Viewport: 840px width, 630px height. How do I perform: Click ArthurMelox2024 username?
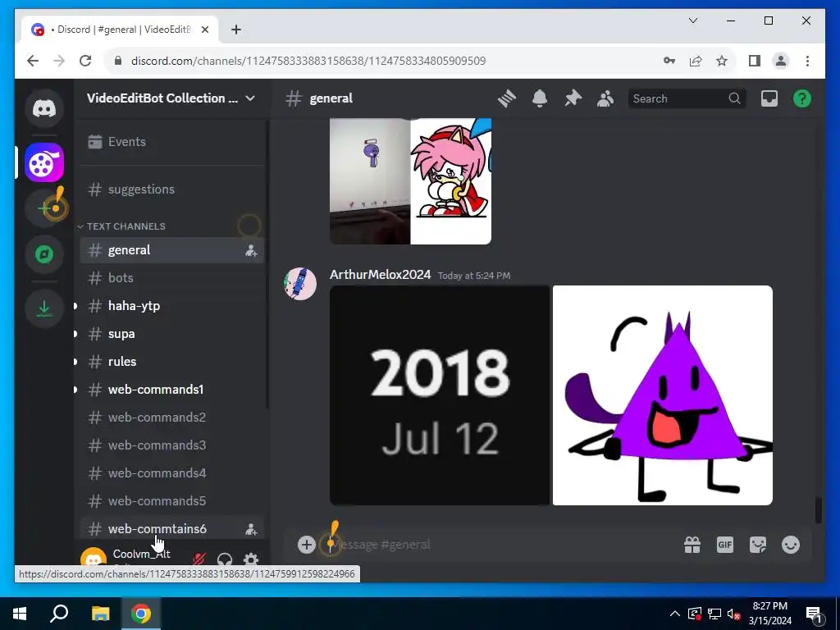point(380,275)
